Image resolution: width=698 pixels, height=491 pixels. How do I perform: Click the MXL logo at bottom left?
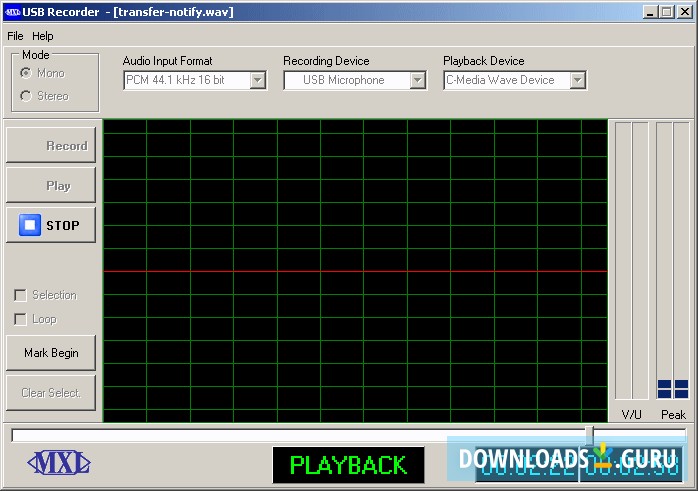coord(59,463)
